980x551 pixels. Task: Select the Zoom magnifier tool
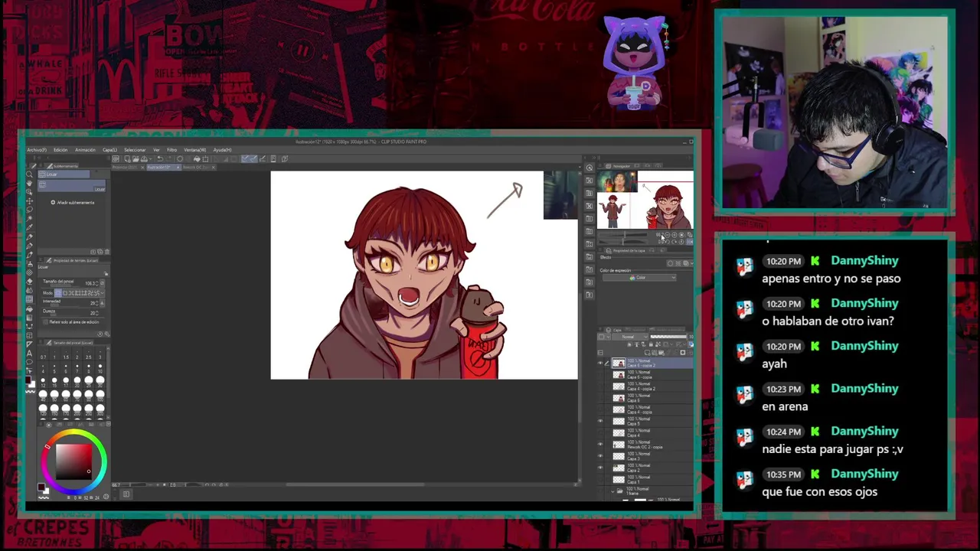(29, 174)
